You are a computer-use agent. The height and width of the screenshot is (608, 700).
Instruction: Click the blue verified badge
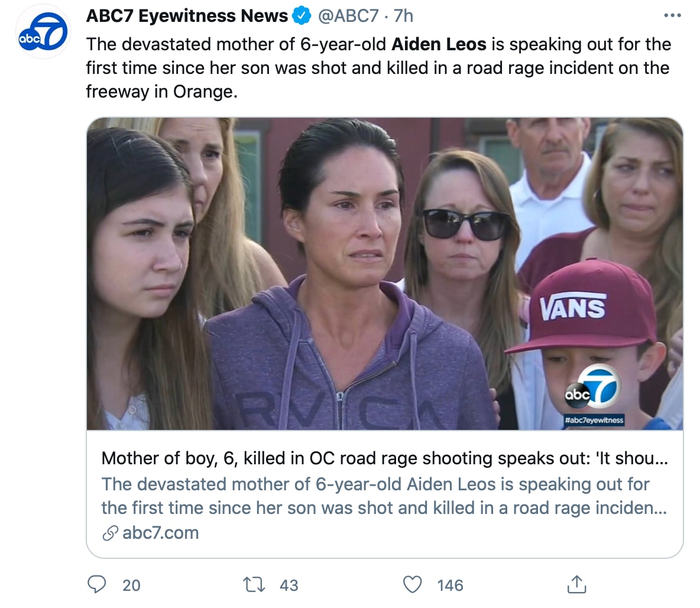pyautogui.click(x=302, y=16)
